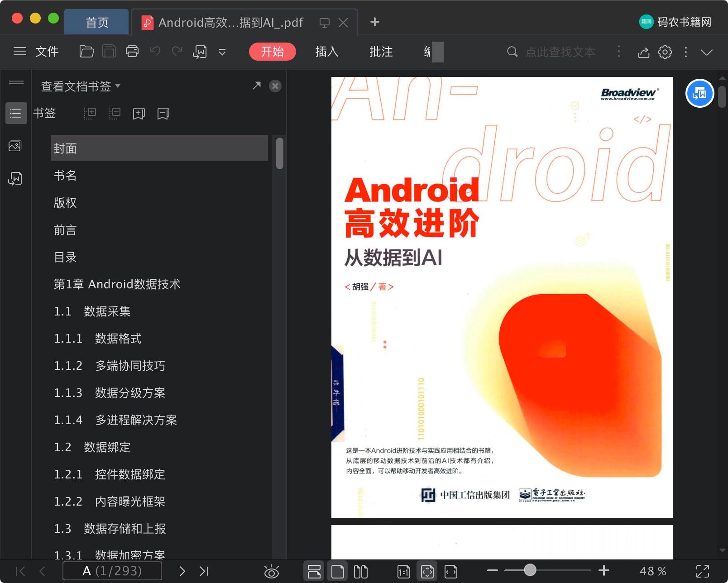728x583 pixels.
Task: Set zoom to actual size 1:1
Action: pos(403,572)
